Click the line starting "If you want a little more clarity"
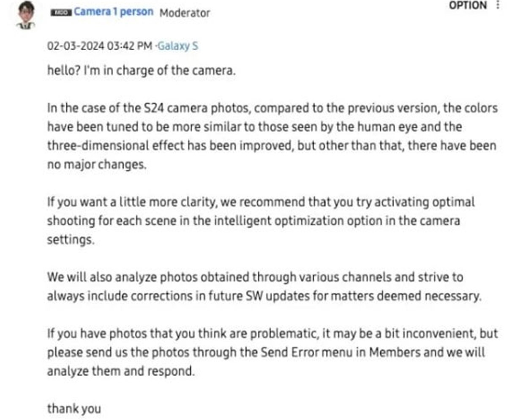 (x=261, y=202)
